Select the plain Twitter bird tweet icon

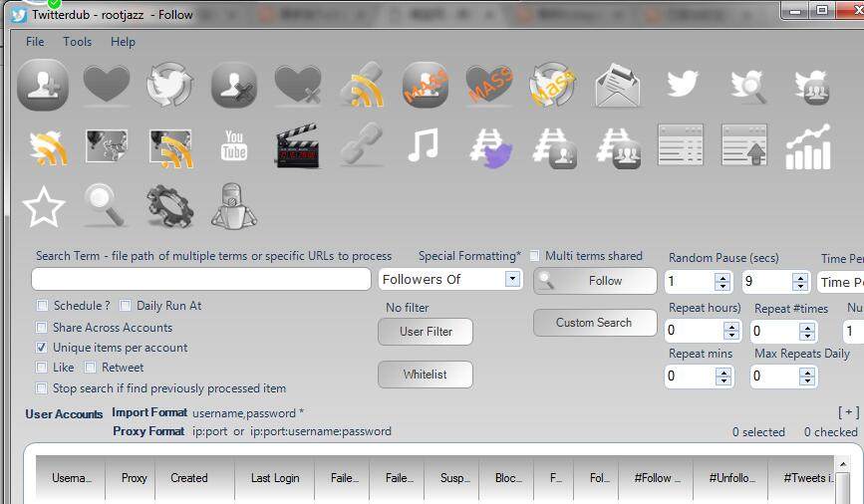[683, 84]
